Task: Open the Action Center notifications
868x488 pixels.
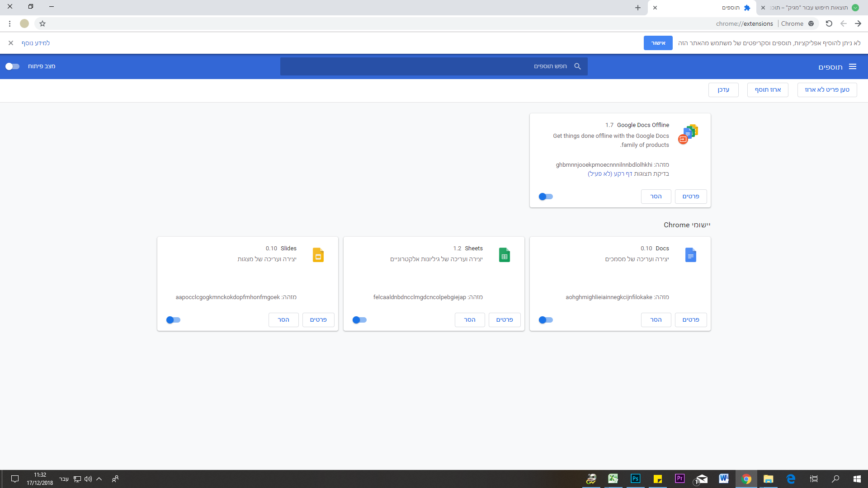Action: (15, 479)
